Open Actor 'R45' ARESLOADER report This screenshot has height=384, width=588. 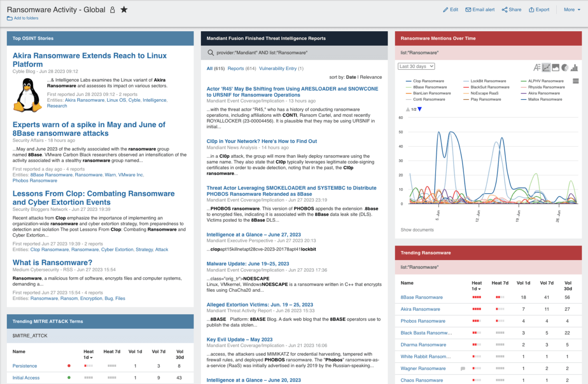292,92
